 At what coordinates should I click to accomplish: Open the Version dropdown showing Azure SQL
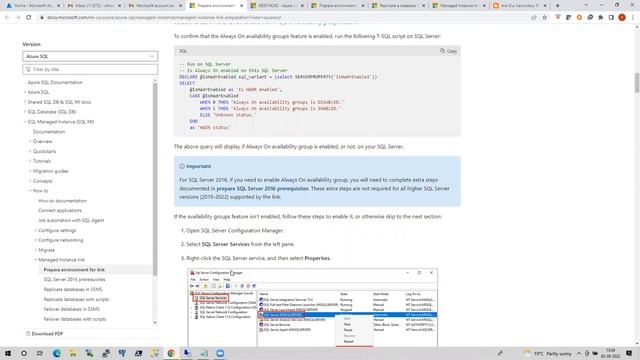point(90,56)
